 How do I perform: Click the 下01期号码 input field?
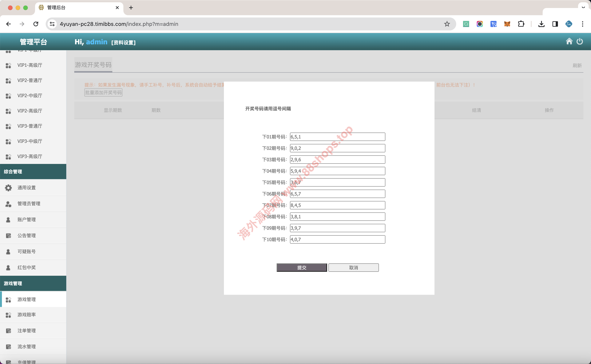coord(337,137)
